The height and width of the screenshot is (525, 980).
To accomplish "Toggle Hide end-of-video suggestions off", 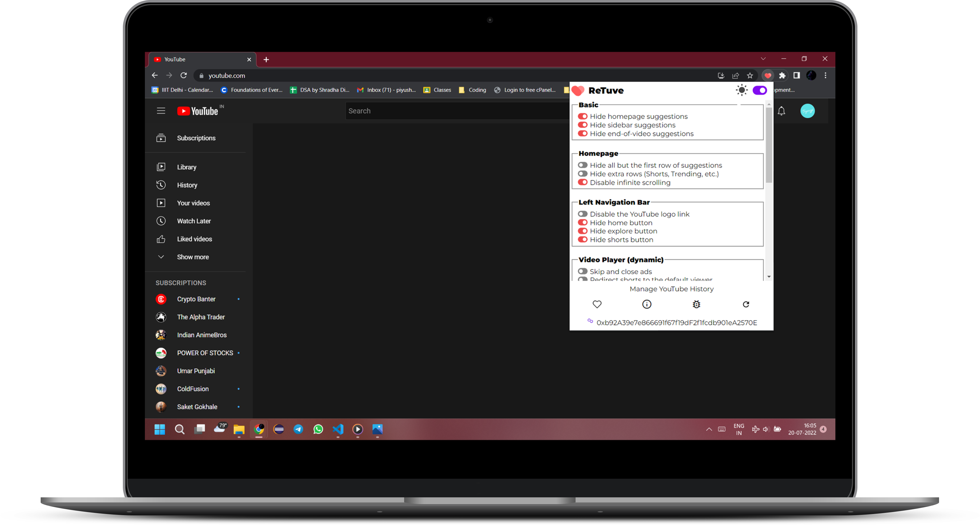I will (x=582, y=134).
